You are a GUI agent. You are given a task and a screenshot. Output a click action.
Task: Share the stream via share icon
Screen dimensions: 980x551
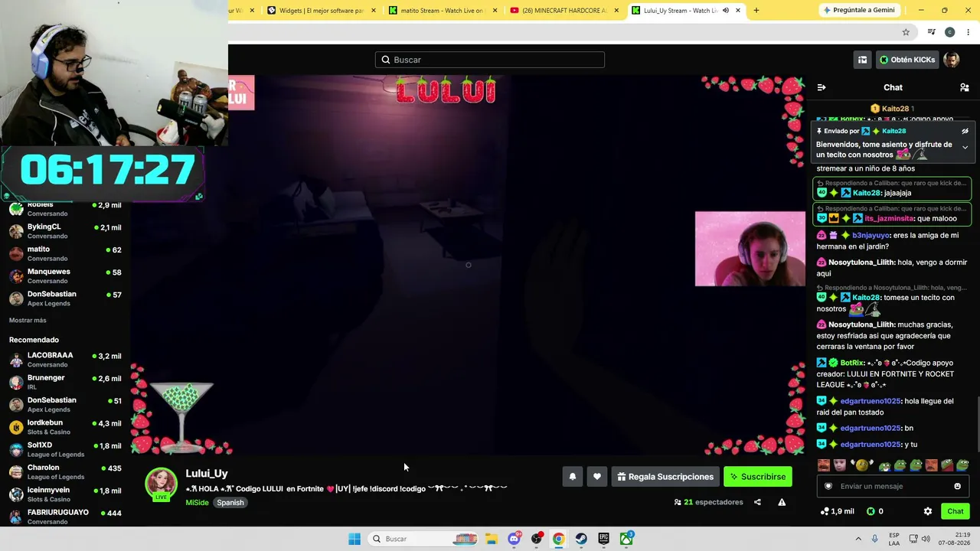pyautogui.click(x=757, y=502)
